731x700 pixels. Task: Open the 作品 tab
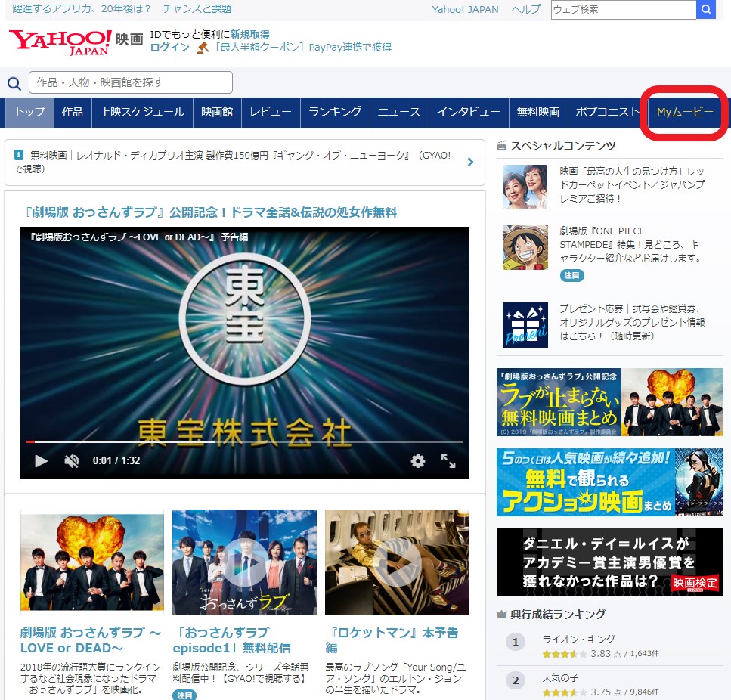point(73,113)
